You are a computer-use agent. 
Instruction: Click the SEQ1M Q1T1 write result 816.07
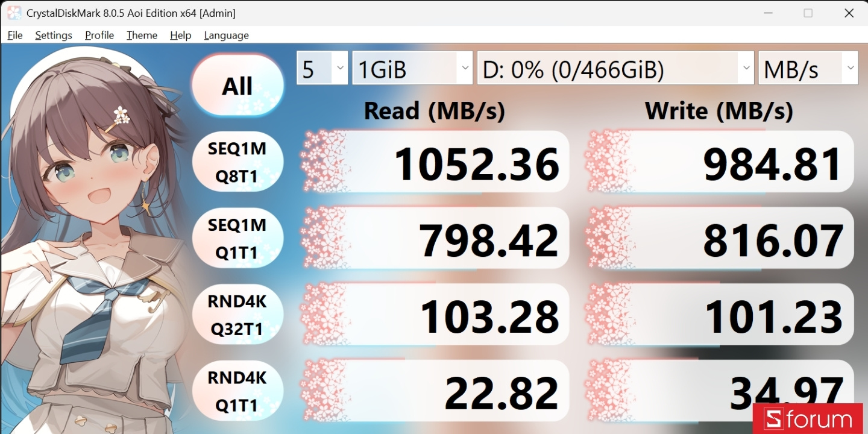[x=720, y=238]
